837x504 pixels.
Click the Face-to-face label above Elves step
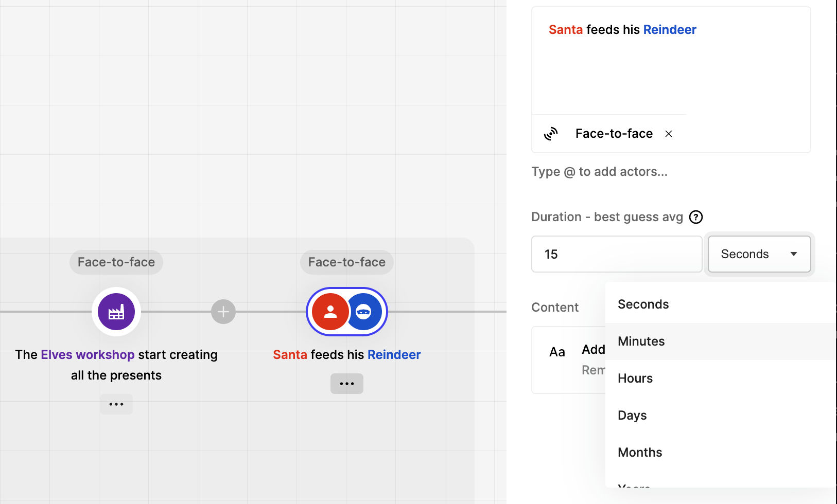click(116, 262)
